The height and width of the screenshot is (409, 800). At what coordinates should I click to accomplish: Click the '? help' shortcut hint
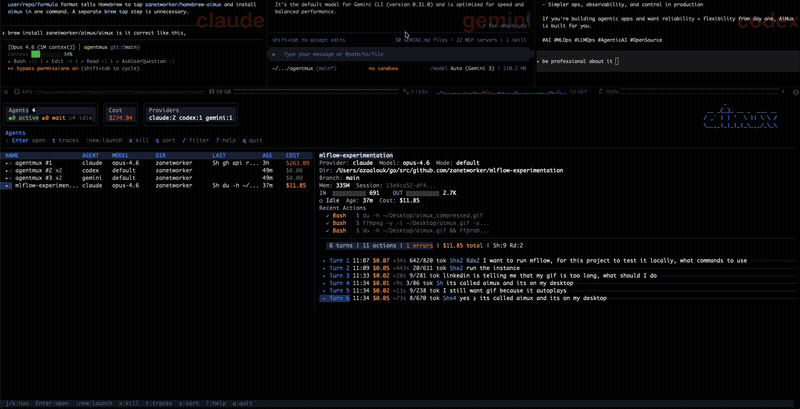(225, 140)
